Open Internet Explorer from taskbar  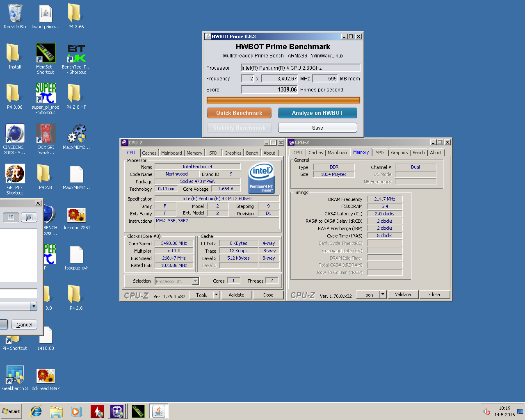click(x=36, y=411)
